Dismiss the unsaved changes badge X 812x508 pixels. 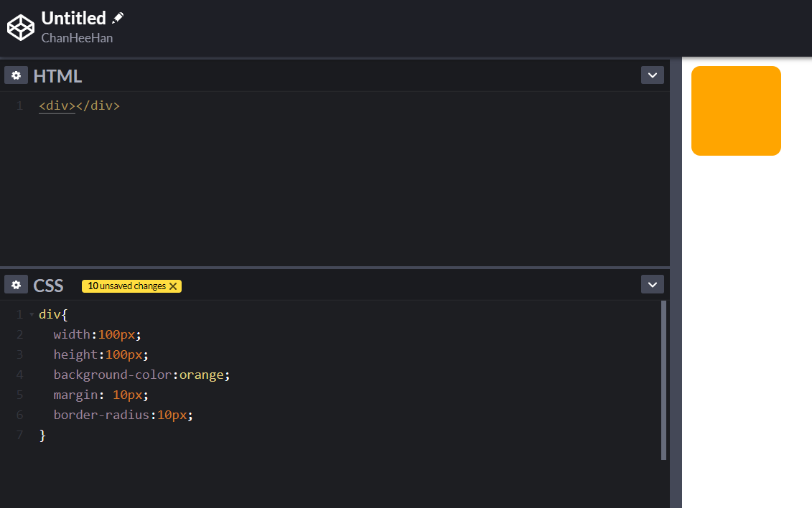[x=173, y=286]
